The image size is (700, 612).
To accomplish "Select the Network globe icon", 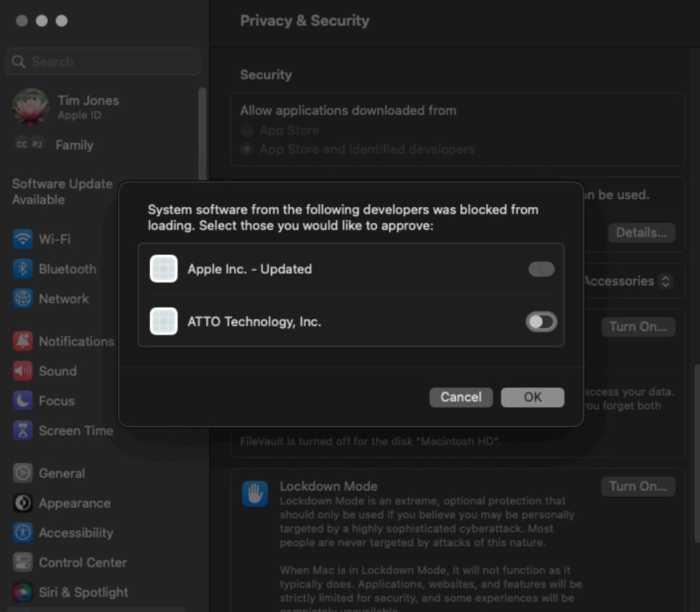I will [x=23, y=298].
